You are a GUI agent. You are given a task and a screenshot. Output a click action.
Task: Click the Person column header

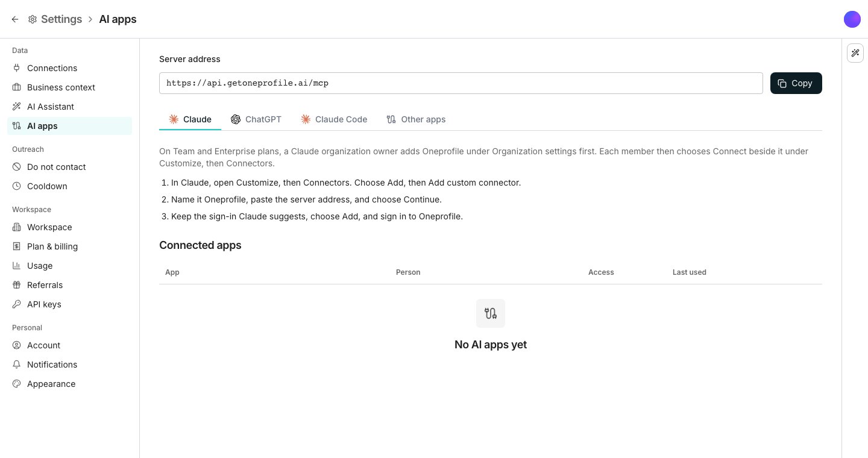coord(408,272)
